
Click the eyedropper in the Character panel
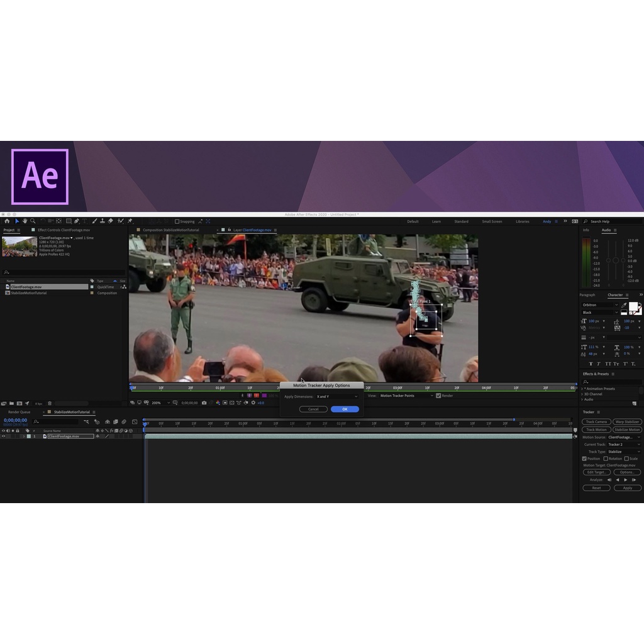(x=624, y=306)
